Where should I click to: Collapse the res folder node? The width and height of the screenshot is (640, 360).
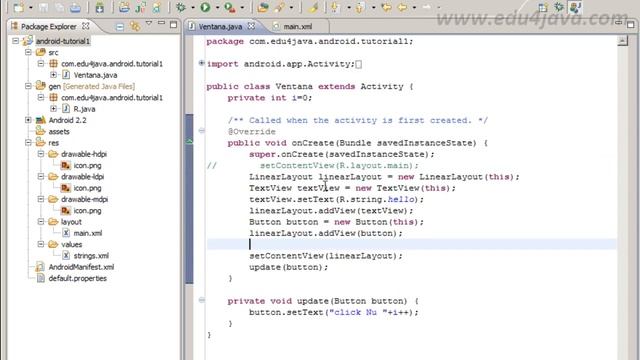(28, 142)
